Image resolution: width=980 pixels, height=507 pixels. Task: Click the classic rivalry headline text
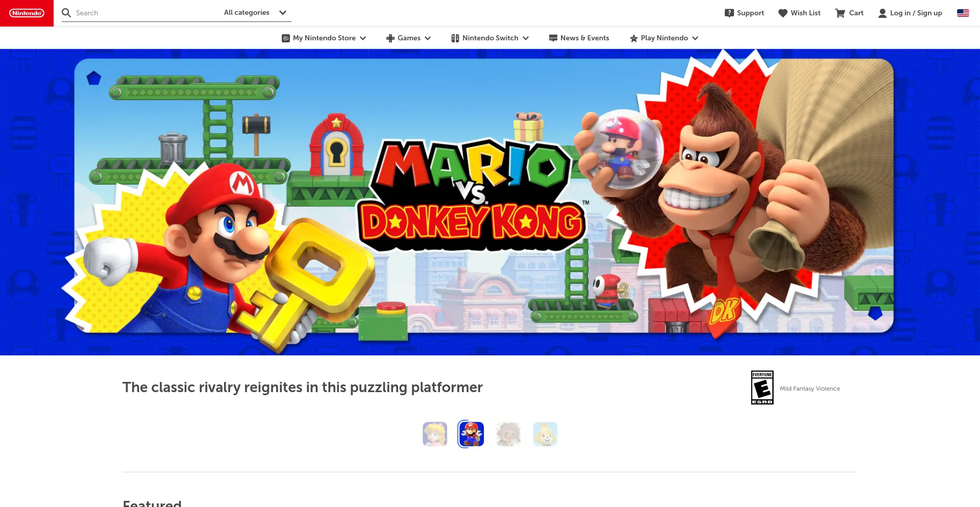[303, 388]
